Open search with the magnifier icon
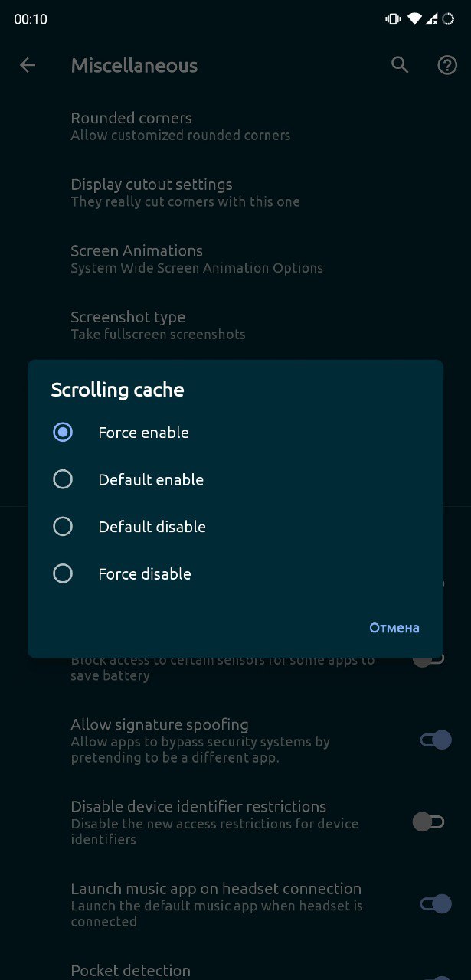 400,65
